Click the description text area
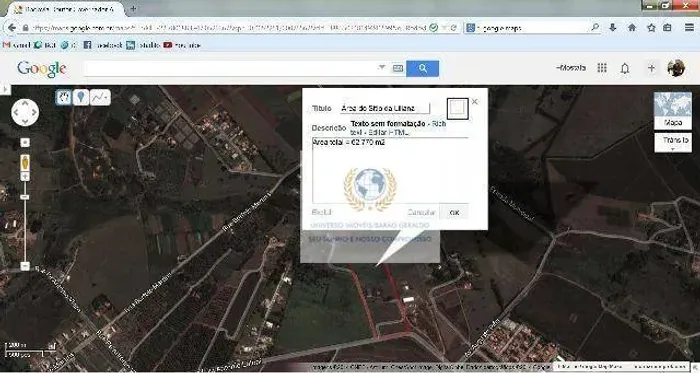700x373 pixels. (x=390, y=170)
